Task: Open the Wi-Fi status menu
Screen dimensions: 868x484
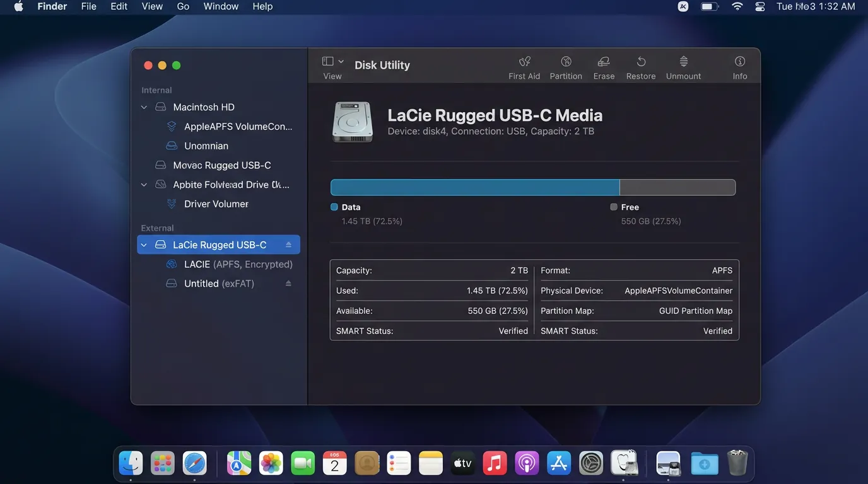Action: point(737,6)
